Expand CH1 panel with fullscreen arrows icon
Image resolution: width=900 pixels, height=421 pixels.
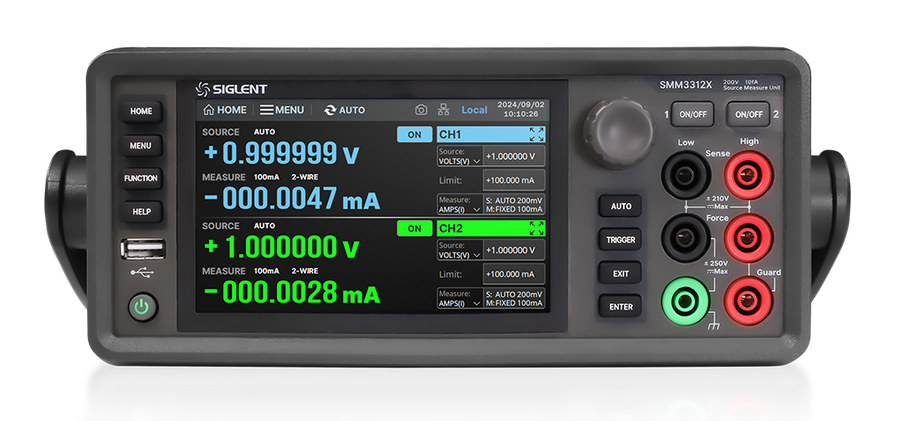pyautogui.click(x=537, y=134)
